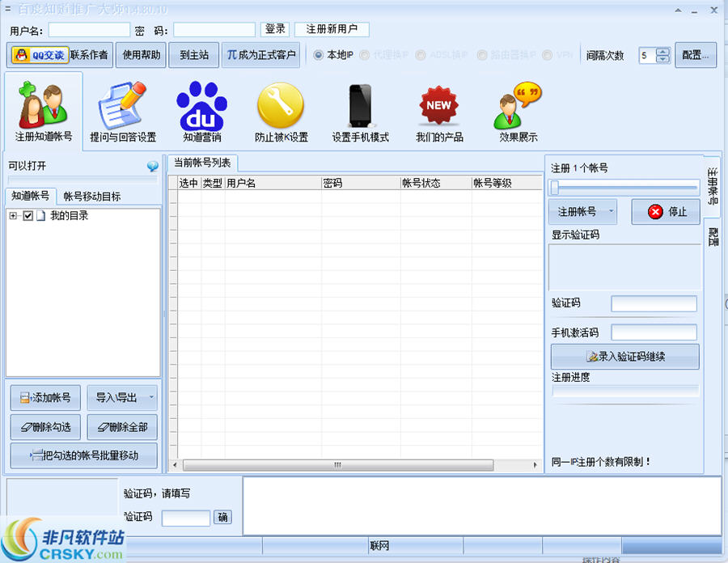Click 删除全部 button

[x=123, y=427]
